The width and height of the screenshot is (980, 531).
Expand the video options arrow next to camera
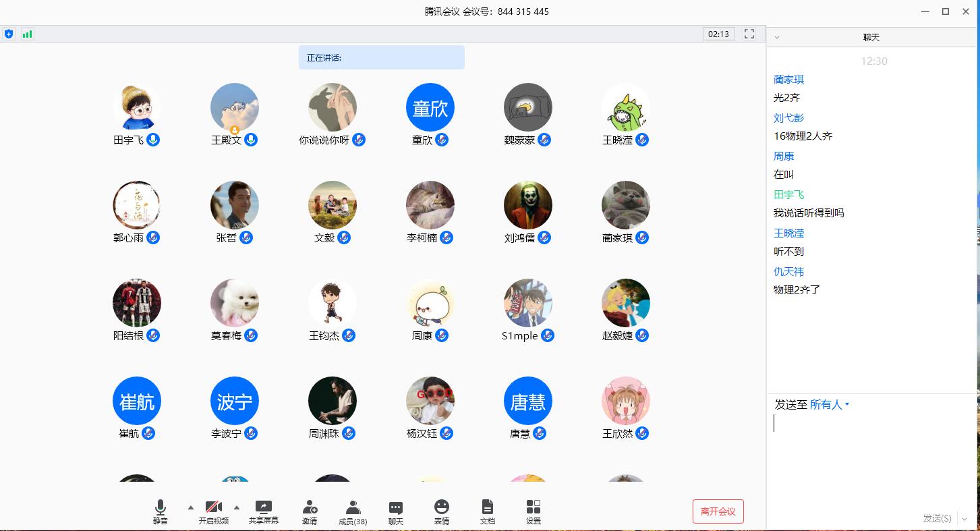(237, 507)
